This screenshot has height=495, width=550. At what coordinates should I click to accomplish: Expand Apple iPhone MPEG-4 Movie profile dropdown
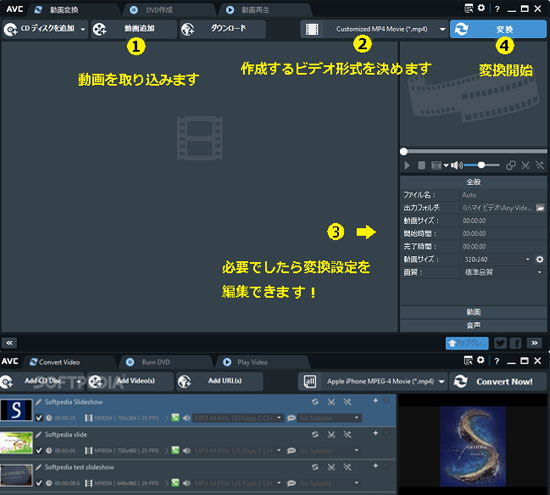point(441,382)
